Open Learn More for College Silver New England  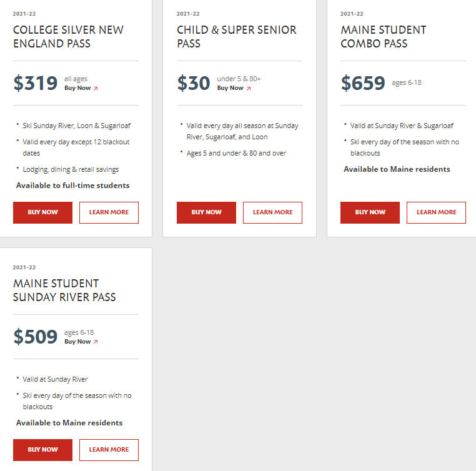click(109, 212)
